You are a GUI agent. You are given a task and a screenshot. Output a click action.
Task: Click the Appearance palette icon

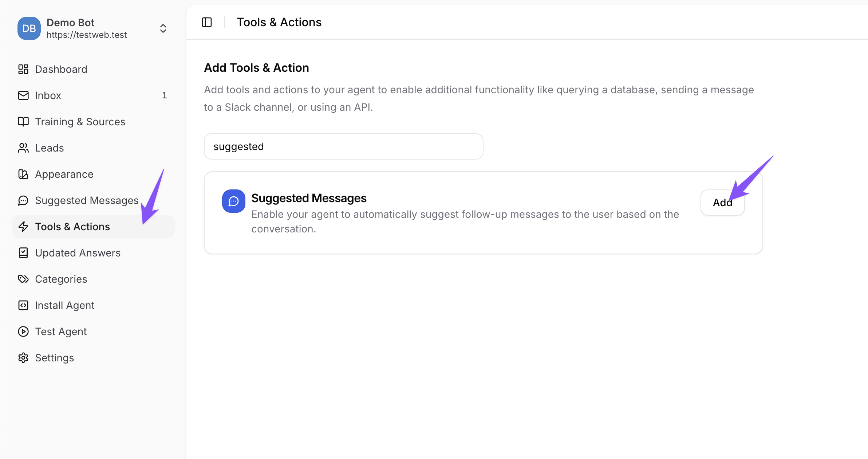click(23, 174)
